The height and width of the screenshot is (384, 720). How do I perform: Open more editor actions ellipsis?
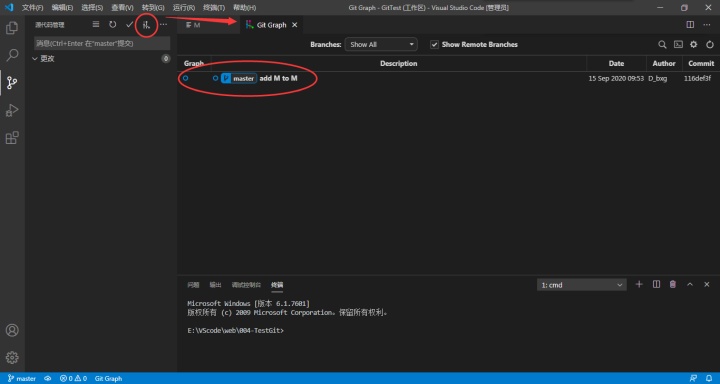tap(707, 25)
